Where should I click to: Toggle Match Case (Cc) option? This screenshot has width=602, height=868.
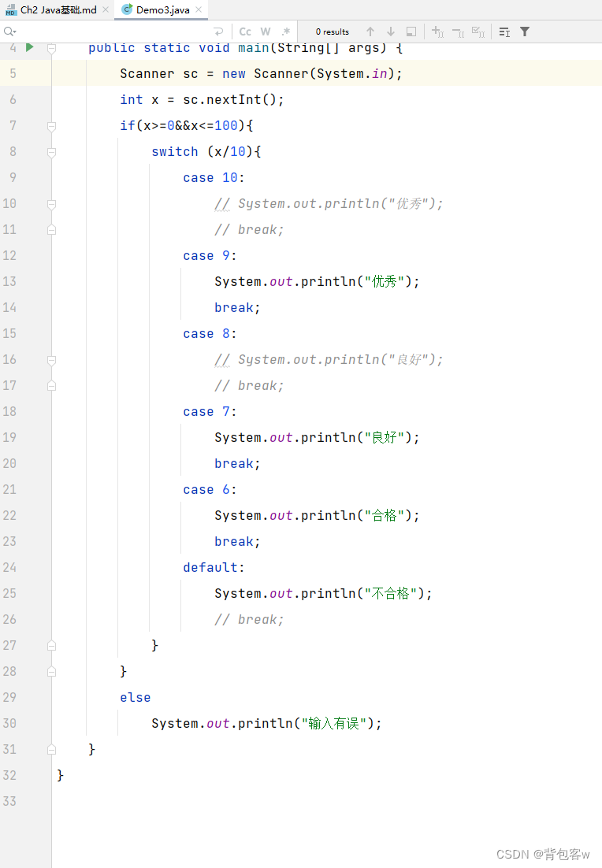[245, 32]
